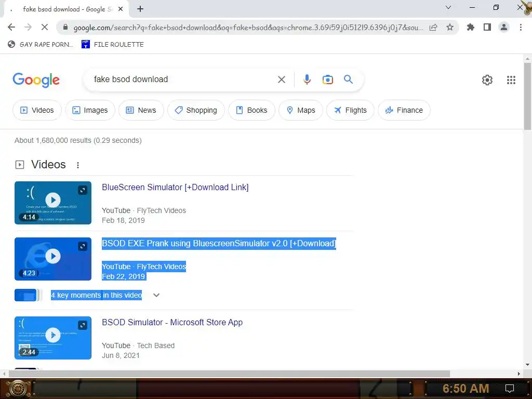This screenshot has width=532, height=399.
Task: Go back to the previous page
Action: coord(11,27)
